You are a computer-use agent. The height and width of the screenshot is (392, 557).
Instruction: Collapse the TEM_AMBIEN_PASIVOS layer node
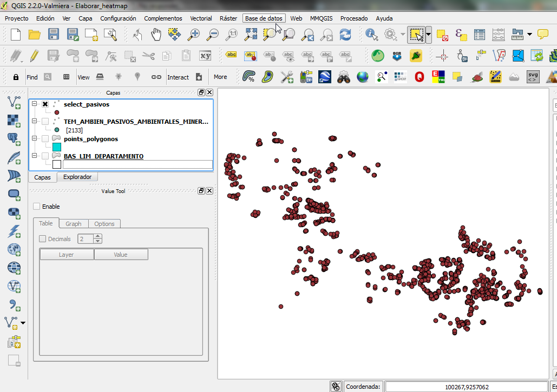pyautogui.click(x=34, y=121)
